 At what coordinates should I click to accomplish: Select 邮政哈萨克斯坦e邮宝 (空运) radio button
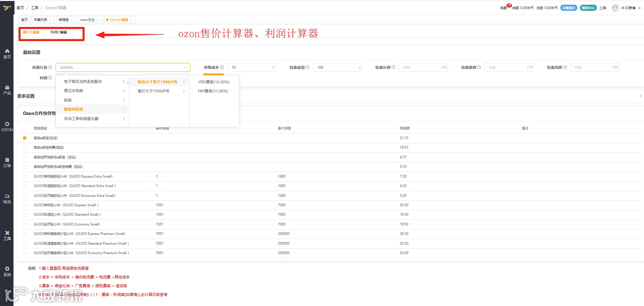(25, 157)
